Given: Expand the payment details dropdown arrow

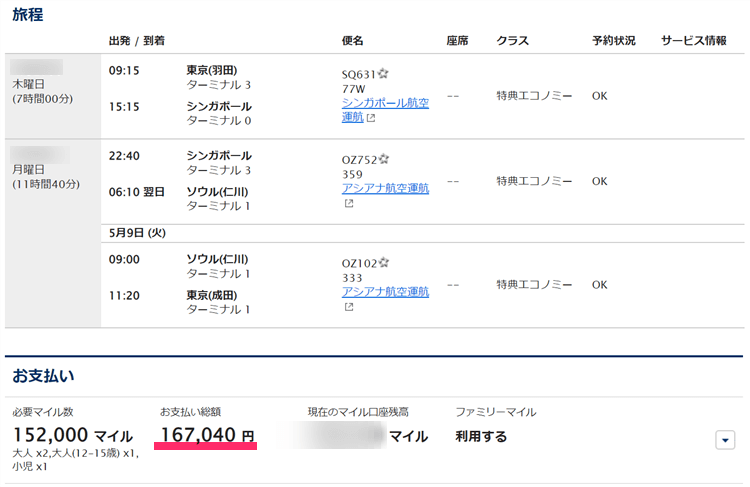Looking at the screenshot, I should coord(726,440).
